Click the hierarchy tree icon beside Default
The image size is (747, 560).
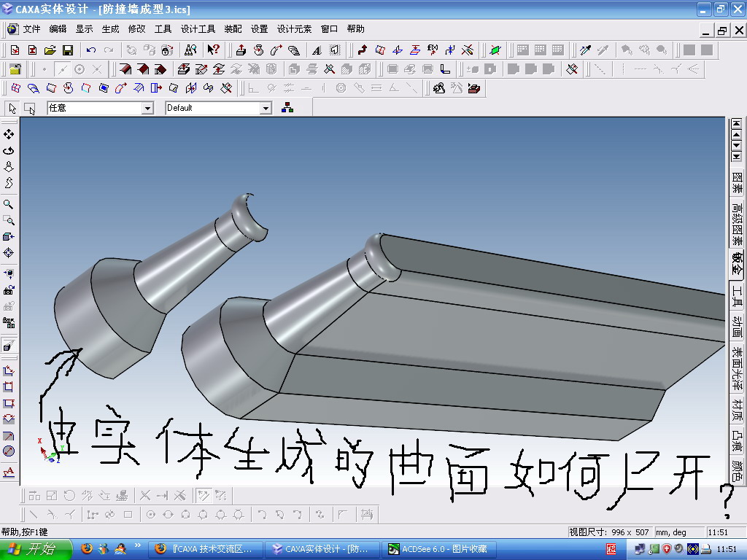coord(287,108)
